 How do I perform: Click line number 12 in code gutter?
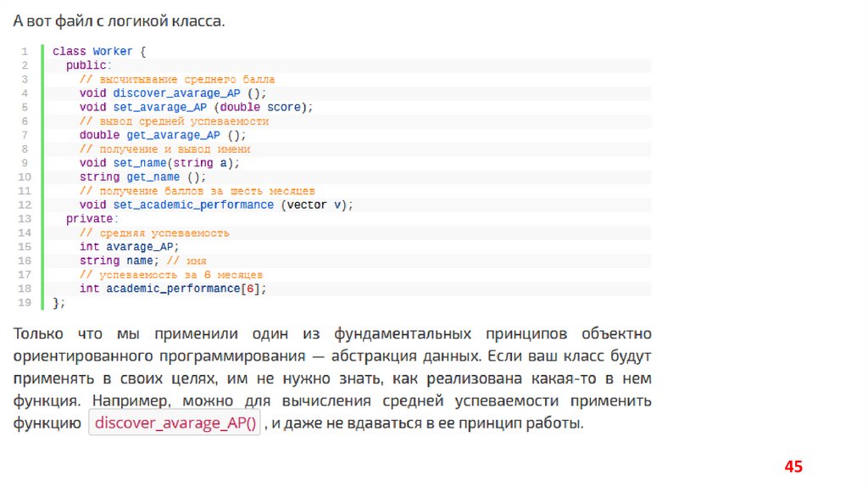coord(25,205)
